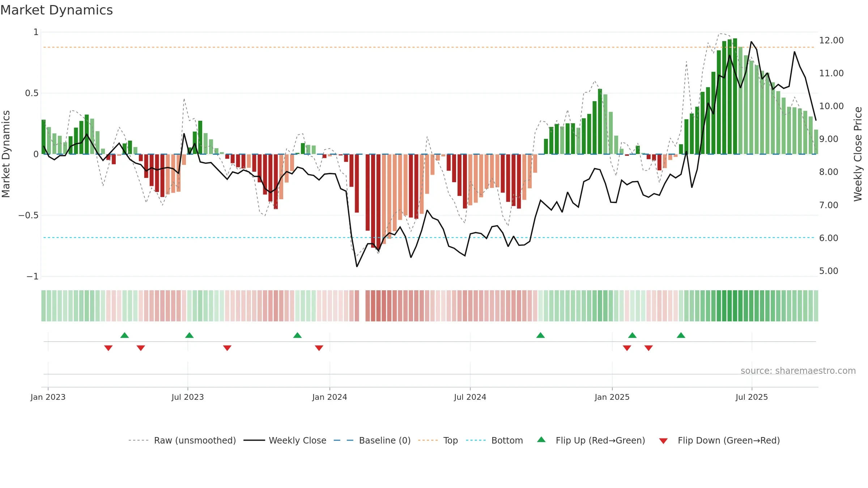Click the green Flip Up legend triangle icon
Image resolution: width=868 pixels, height=488 pixels.
point(541,440)
